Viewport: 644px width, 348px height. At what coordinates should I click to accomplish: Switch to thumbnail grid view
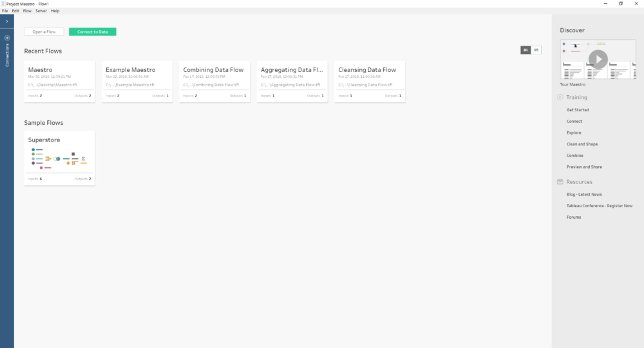point(526,50)
